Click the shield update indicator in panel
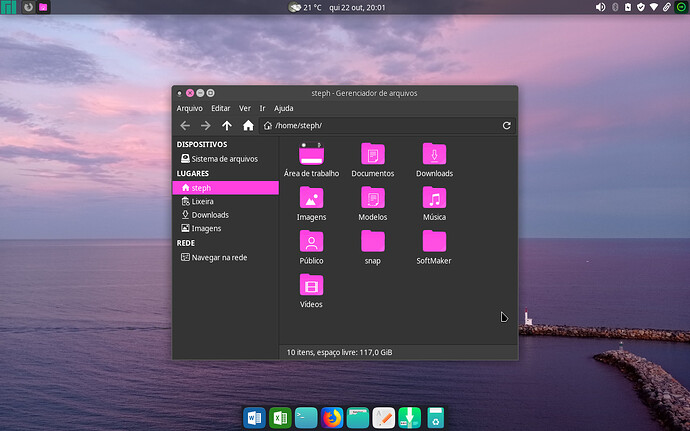 click(641, 7)
